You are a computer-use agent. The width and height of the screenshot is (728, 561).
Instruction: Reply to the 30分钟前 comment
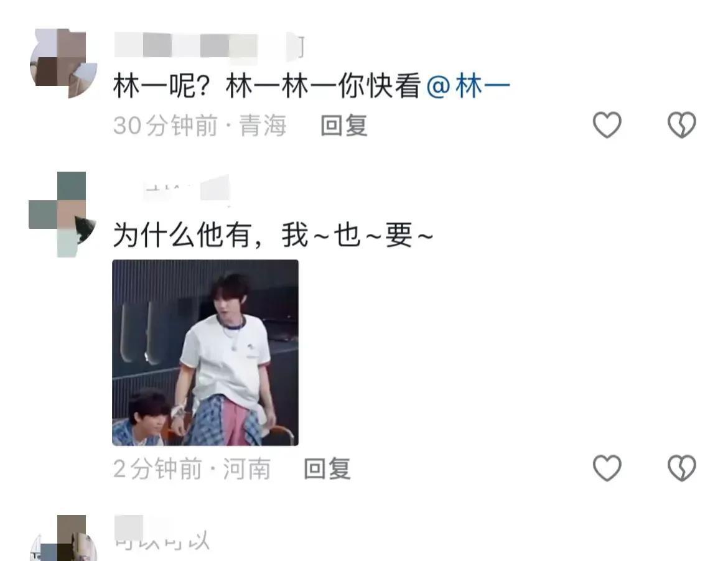click(x=344, y=126)
